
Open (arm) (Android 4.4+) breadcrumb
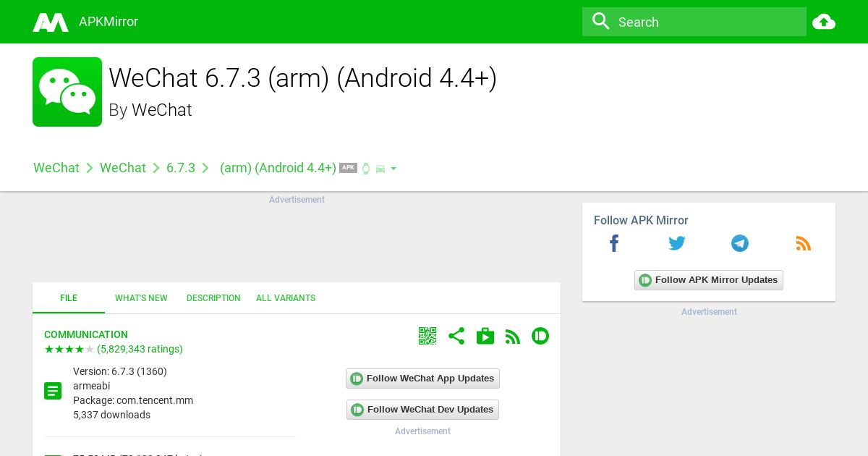click(278, 168)
